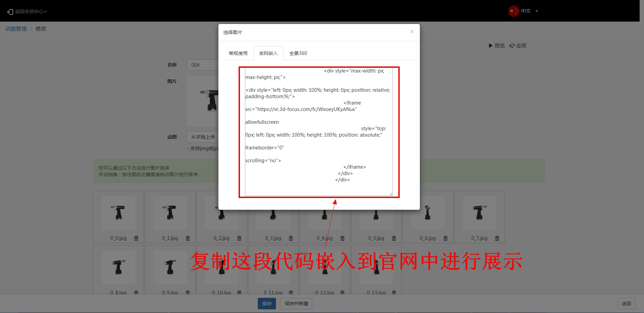Click the trash icon beside 0_1.jpg
644x313 pixels.
tap(188, 238)
